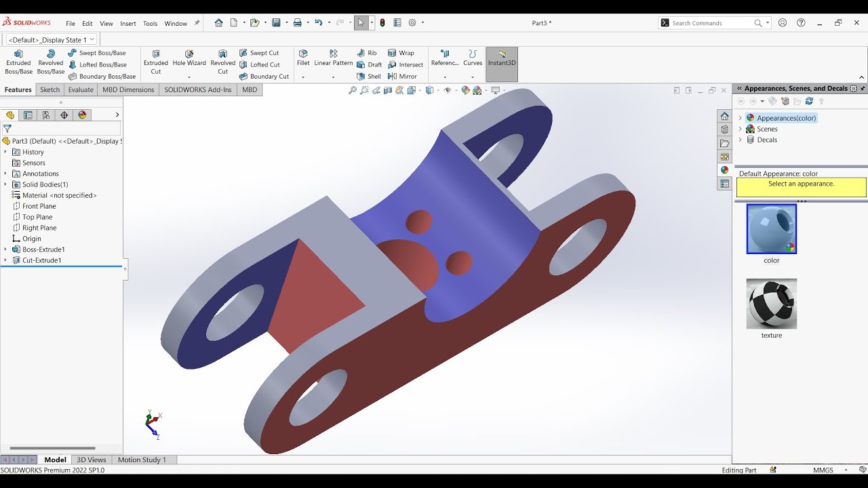Viewport: 868px width, 488px height.
Task: Open the Design Library task pane tab
Action: pyautogui.click(x=725, y=129)
